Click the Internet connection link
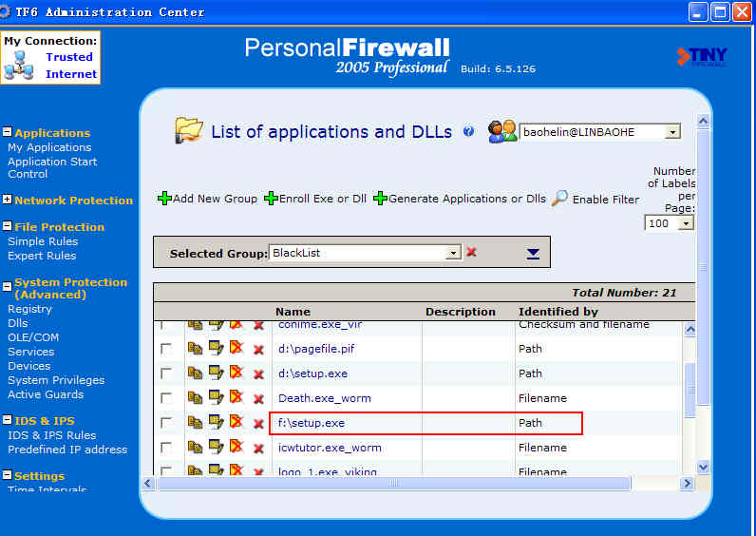 coord(71,74)
